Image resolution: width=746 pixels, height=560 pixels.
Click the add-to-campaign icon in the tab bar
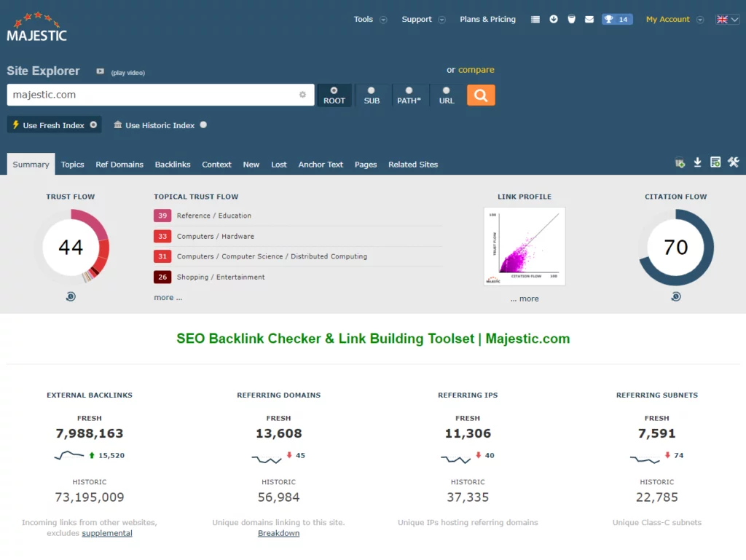pyautogui.click(x=680, y=162)
